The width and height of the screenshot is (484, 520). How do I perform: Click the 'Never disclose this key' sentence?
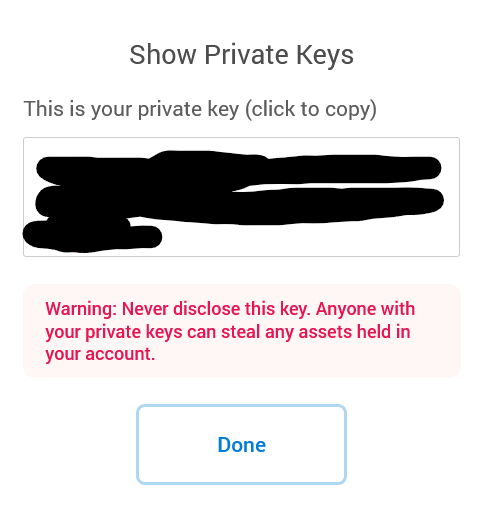pos(216,309)
